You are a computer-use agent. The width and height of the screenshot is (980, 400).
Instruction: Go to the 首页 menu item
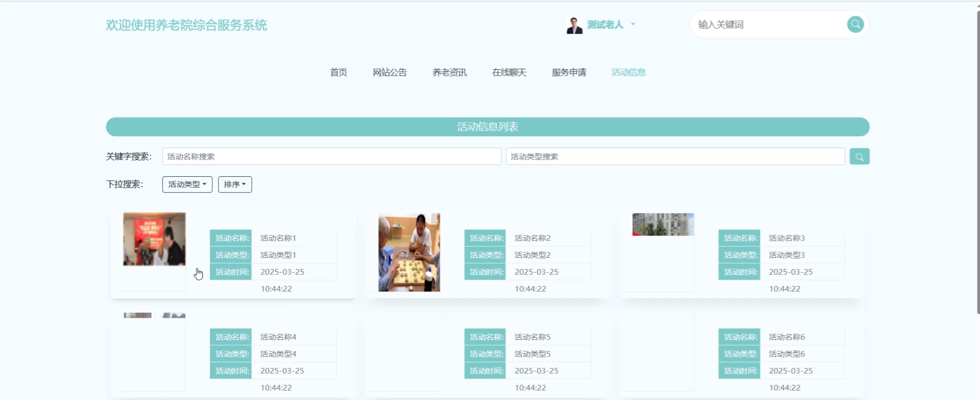coord(339,72)
